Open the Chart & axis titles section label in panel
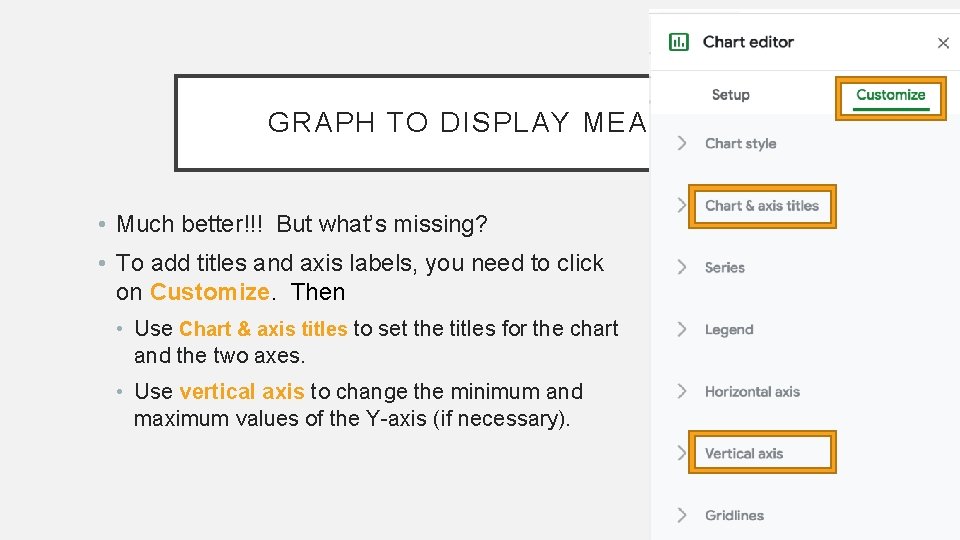This screenshot has width=960, height=540. (x=762, y=206)
